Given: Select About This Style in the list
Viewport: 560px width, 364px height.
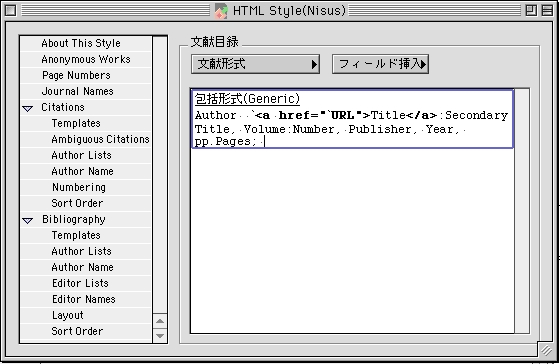Looking at the screenshot, I should (x=86, y=43).
